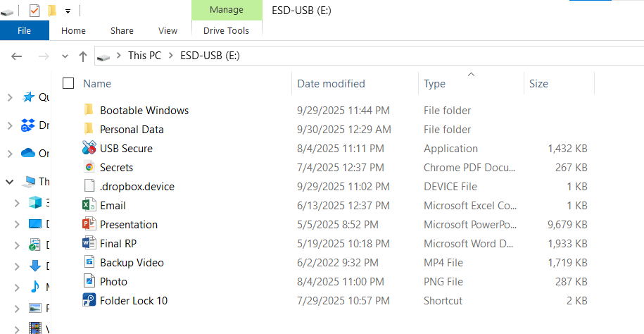Click the Properties quick access toolbar icon
644x334 pixels.
(x=34, y=11)
